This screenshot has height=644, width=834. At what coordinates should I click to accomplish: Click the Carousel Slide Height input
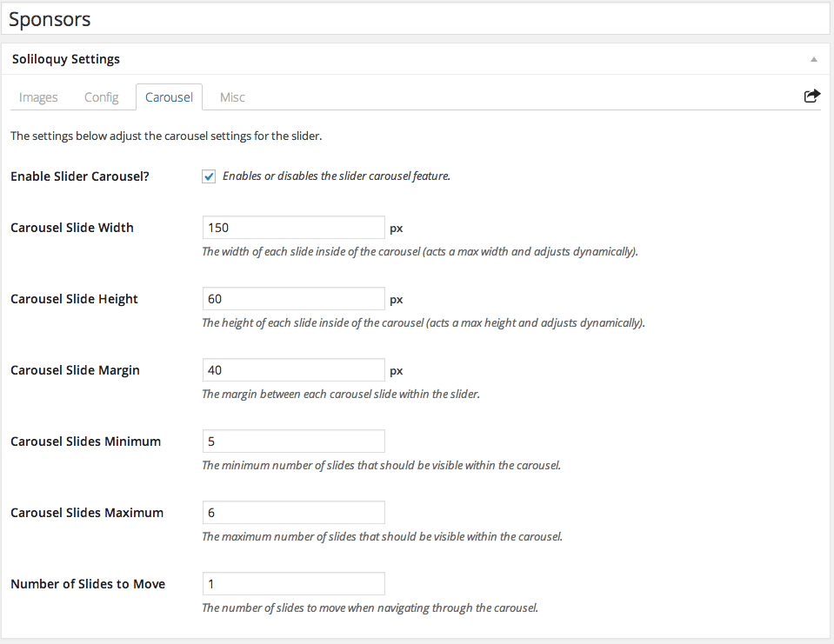click(x=294, y=299)
